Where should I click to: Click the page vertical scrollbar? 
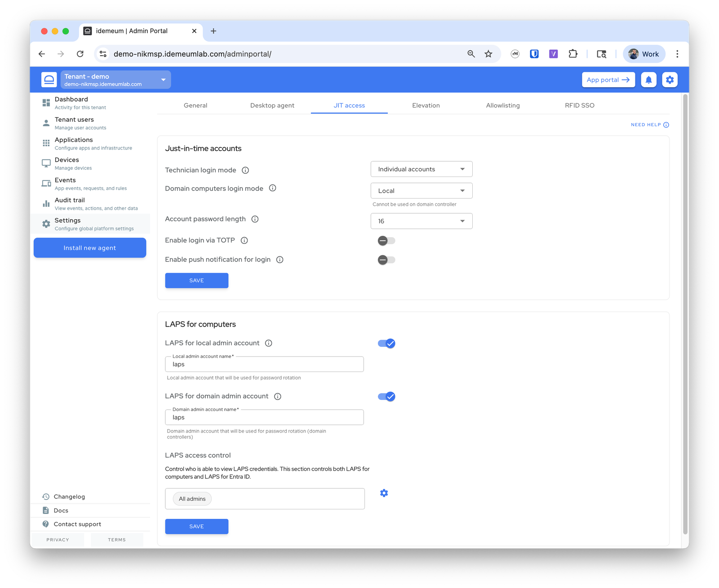click(x=685, y=314)
